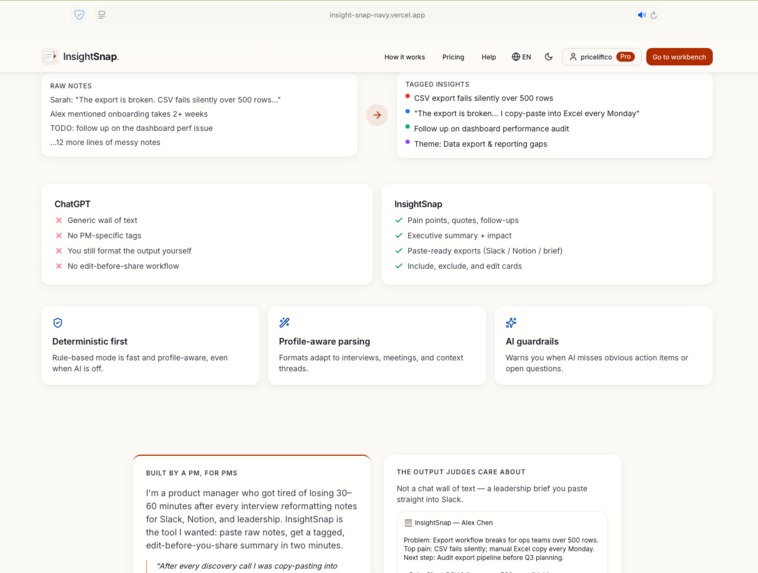The height and width of the screenshot is (573, 758).
Task: Click the checkmark beside Pain points, quotes, follow-ups
Action: (x=399, y=220)
